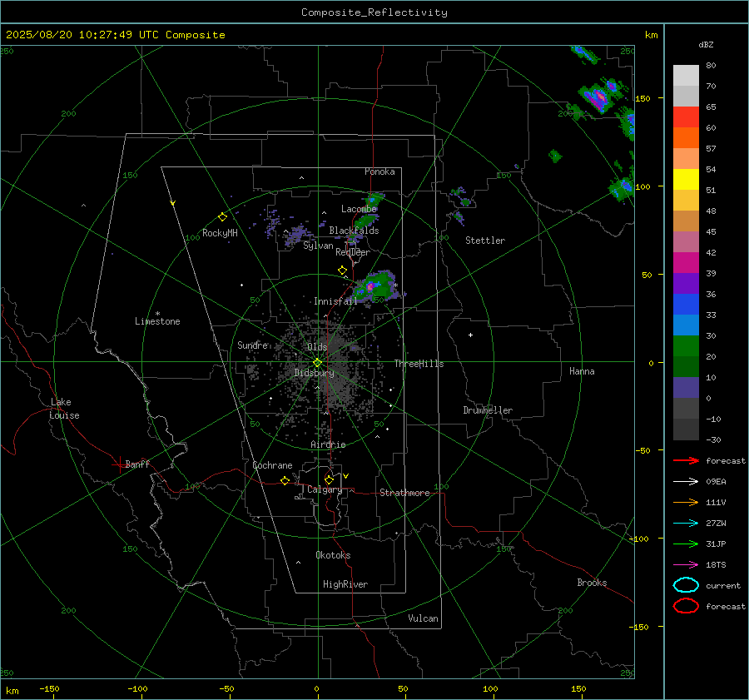Click the Blackfalds label
Screen dimensions: 749x700
(x=354, y=231)
